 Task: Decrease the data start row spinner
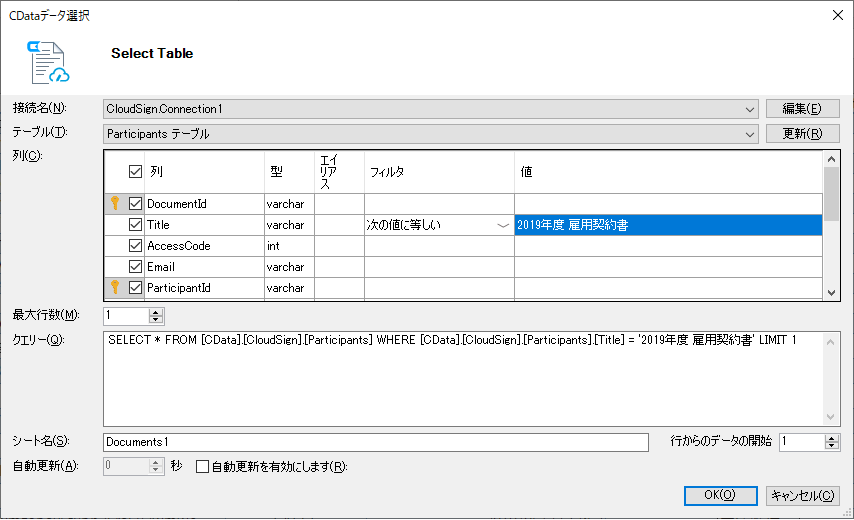coord(831,445)
